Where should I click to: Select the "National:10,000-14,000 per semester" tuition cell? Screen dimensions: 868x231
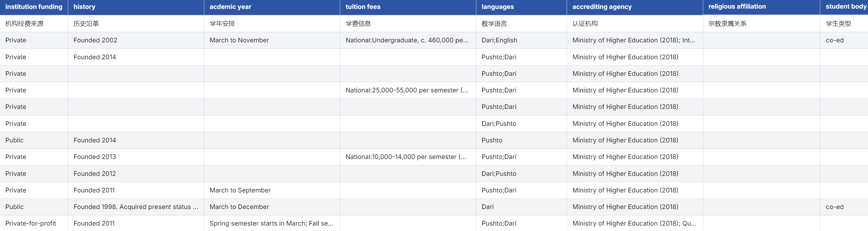406,157
